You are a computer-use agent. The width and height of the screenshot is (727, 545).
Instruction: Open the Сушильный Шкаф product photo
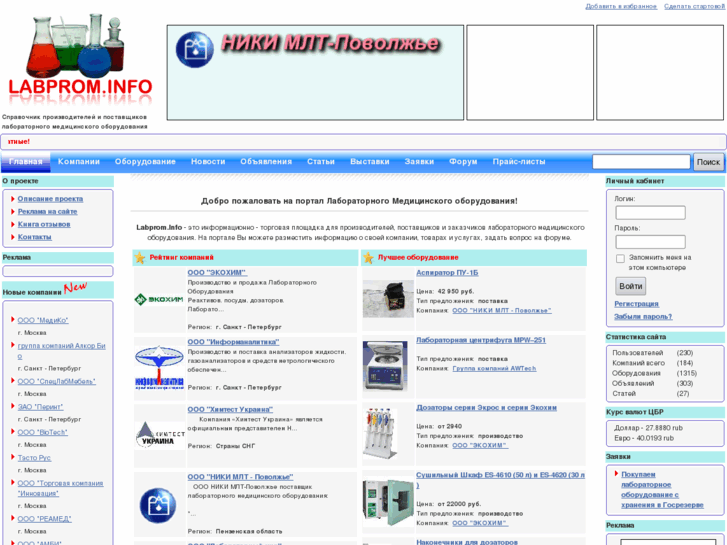(x=388, y=502)
